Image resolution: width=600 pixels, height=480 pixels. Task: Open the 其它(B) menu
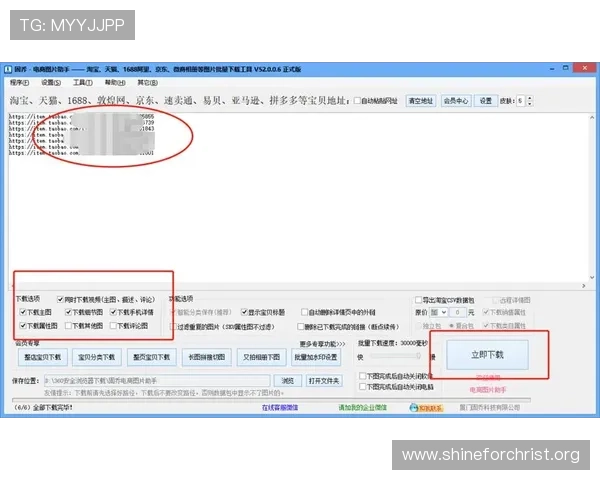(147, 83)
